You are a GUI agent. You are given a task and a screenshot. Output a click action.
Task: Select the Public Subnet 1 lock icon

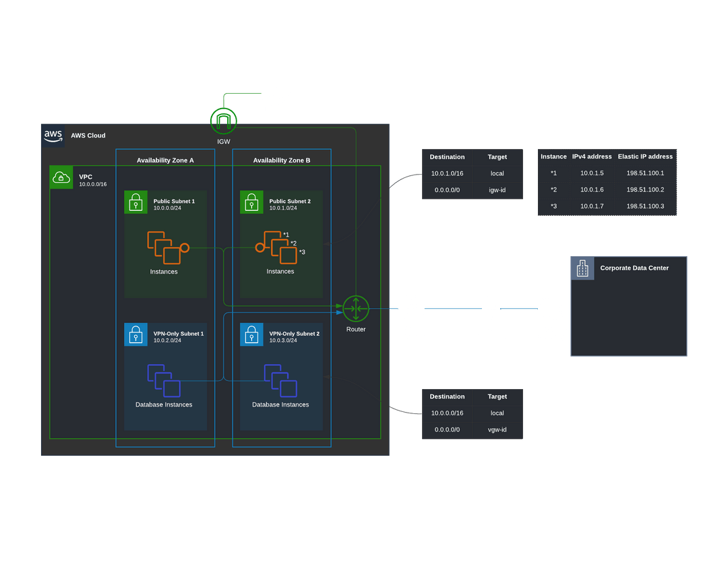[x=135, y=202]
